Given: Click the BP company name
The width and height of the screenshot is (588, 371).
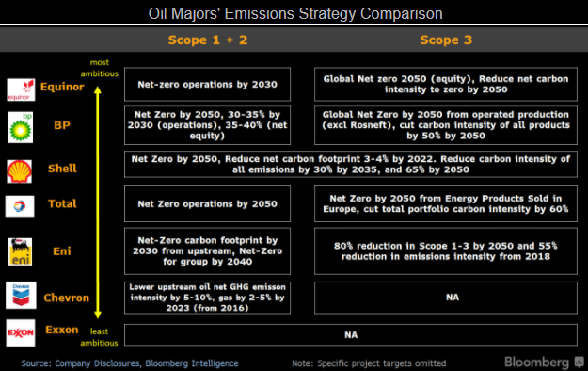Looking at the screenshot, I should click(x=62, y=125).
